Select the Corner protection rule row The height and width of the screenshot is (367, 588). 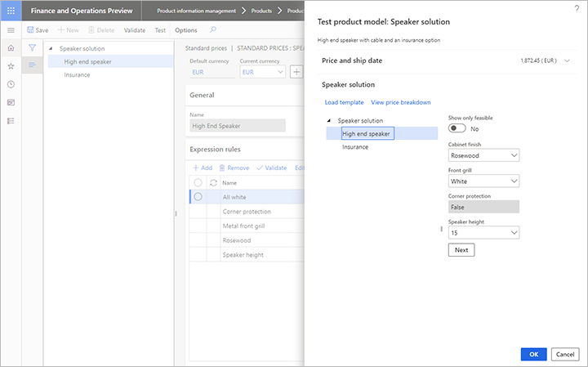[247, 211]
